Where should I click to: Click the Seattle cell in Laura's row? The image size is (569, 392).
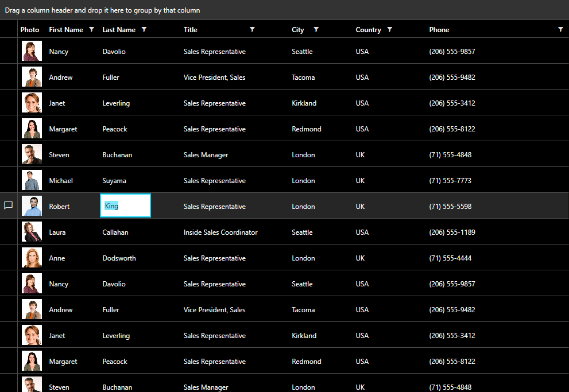pos(302,232)
